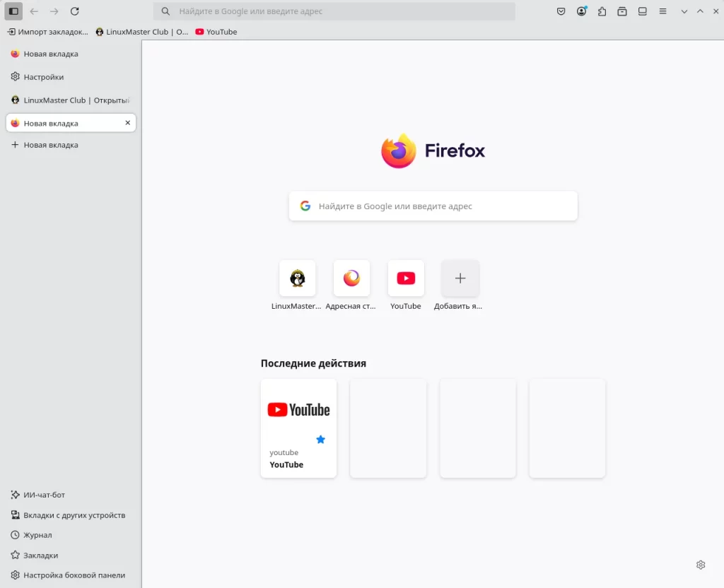Open the extensions puzzle icon
The image size is (724, 588).
[602, 11]
